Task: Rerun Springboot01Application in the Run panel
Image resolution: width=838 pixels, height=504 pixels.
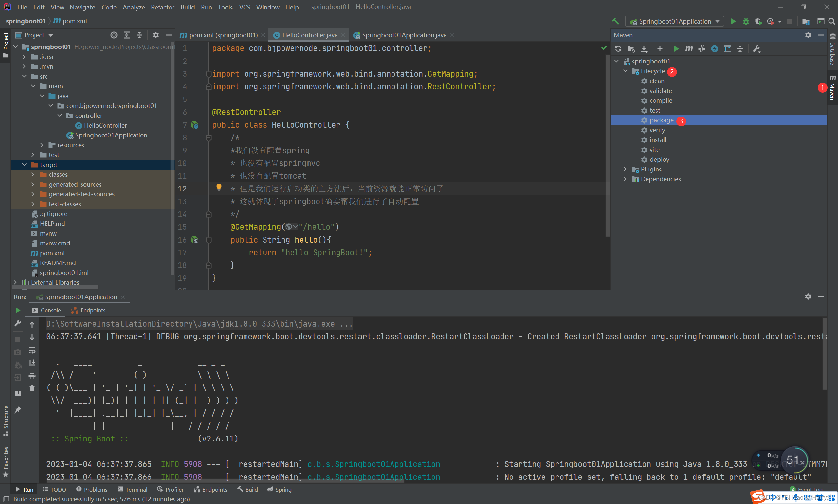Action: (x=18, y=310)
